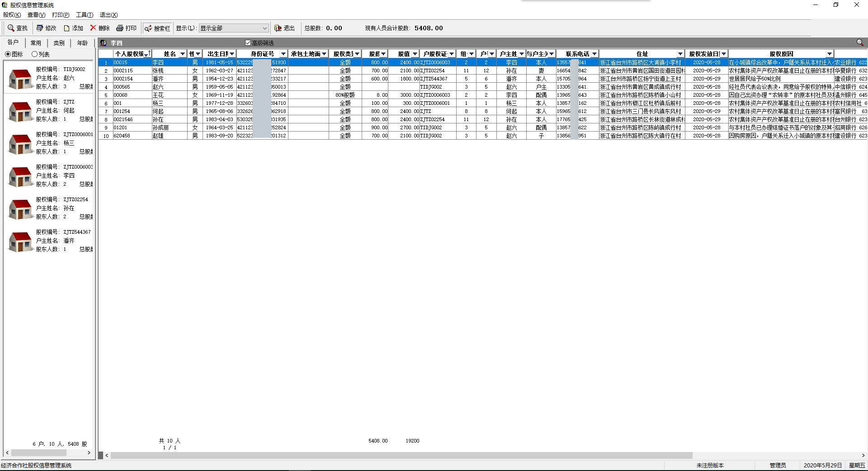Uncheck the 高级筛选 checkbox
The image size is (868, 471).
[x=248, y=43]
